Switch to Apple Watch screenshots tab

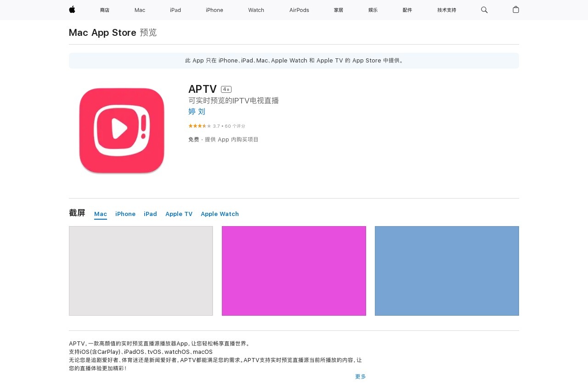click(x=220, y=214)
